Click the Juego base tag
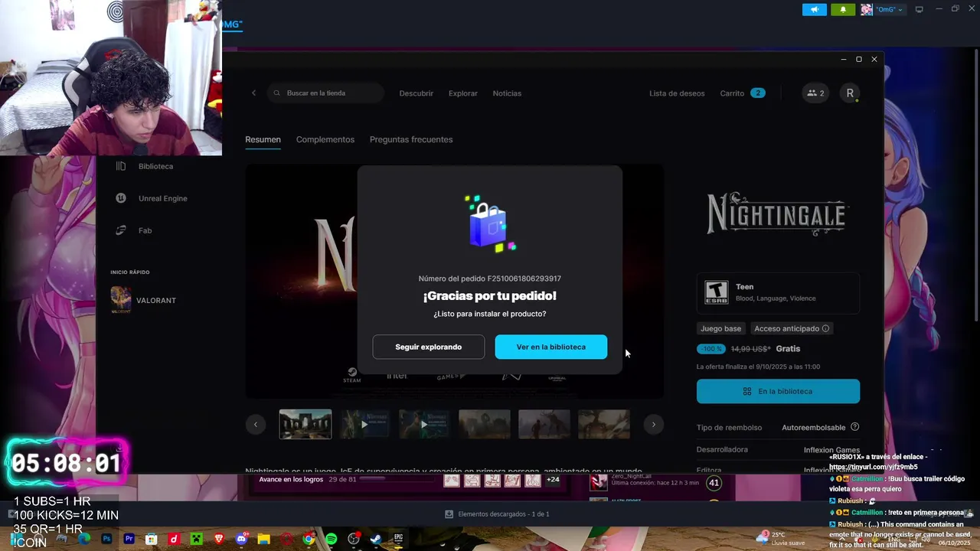The width and height of the screenshot is (980, 551). tap(721, 328)
